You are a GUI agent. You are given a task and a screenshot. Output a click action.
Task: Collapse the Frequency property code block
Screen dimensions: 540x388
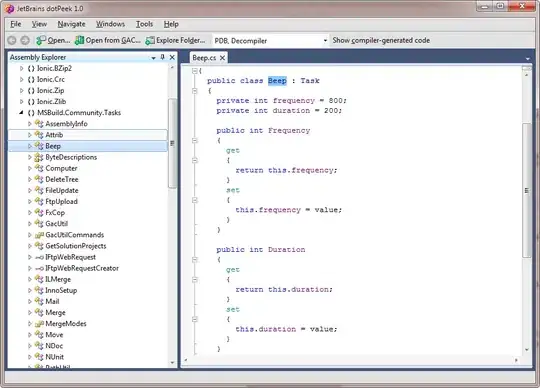pyautogui.click(x=195, y=140)
